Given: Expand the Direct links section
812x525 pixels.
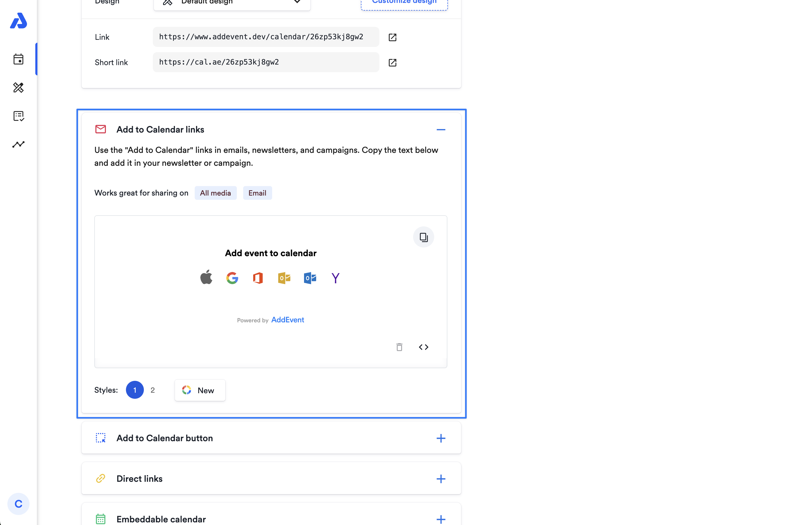Looking at the screenshot, I should [441, 479].
